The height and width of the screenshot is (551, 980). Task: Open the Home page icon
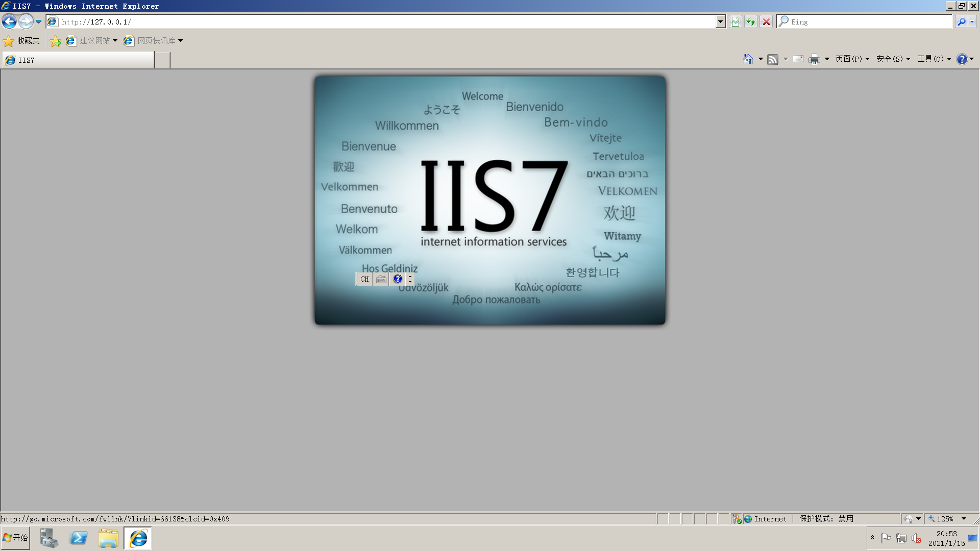(748, 59)
